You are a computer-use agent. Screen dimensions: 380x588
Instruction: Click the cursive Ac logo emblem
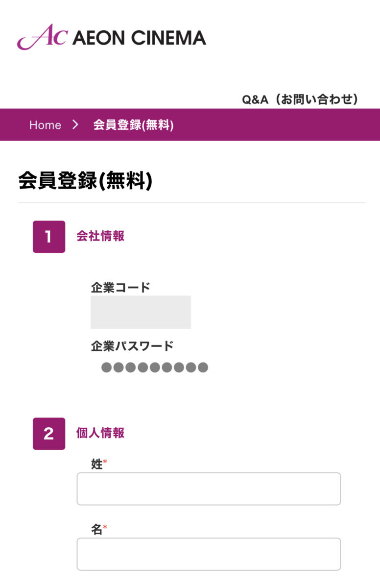42,37
